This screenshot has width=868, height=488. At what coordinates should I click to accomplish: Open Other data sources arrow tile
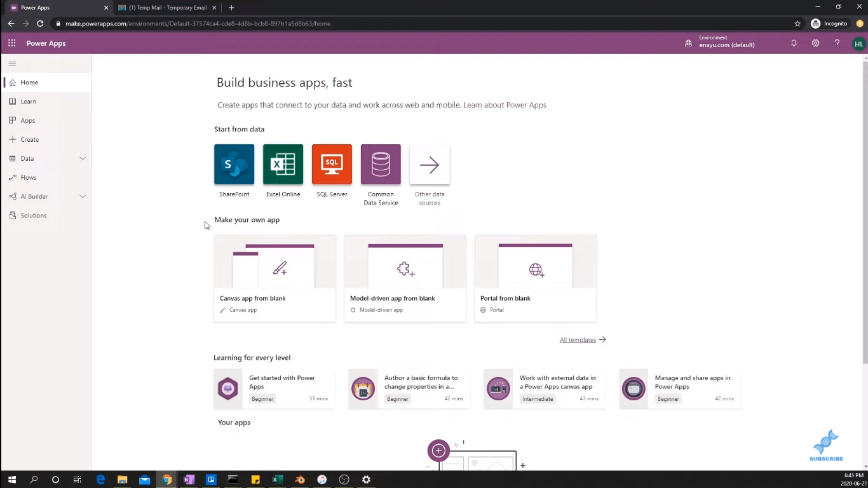[430, 165]
